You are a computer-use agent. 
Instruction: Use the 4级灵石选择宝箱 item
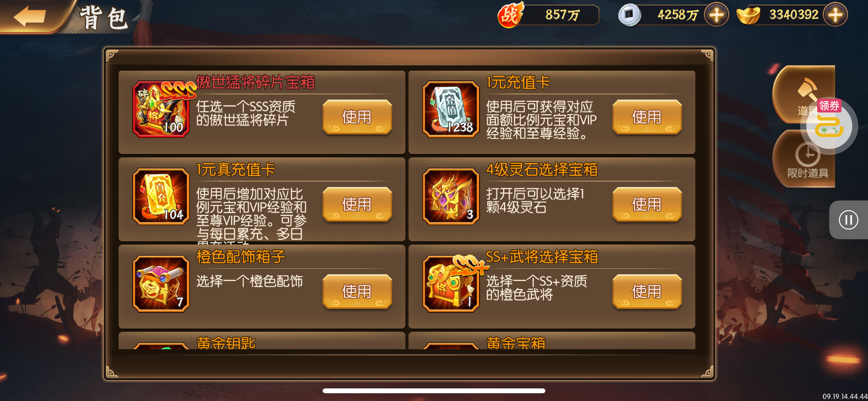[x=647, y=204]
